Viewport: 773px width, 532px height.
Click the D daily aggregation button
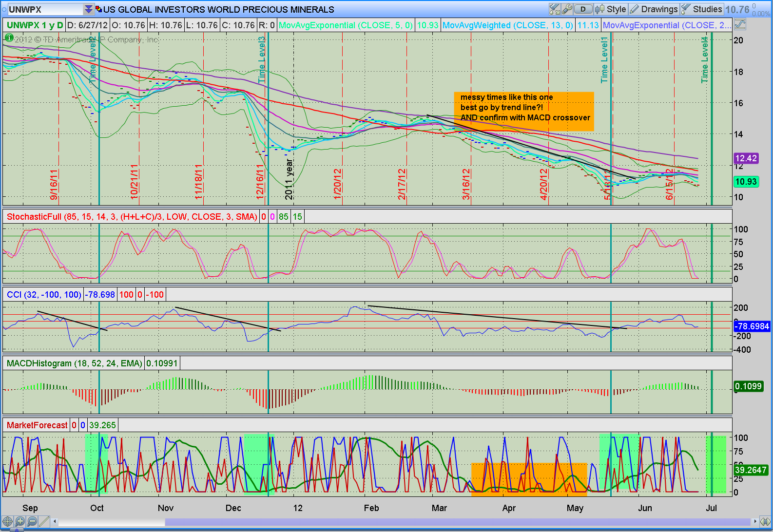(583, 9)
